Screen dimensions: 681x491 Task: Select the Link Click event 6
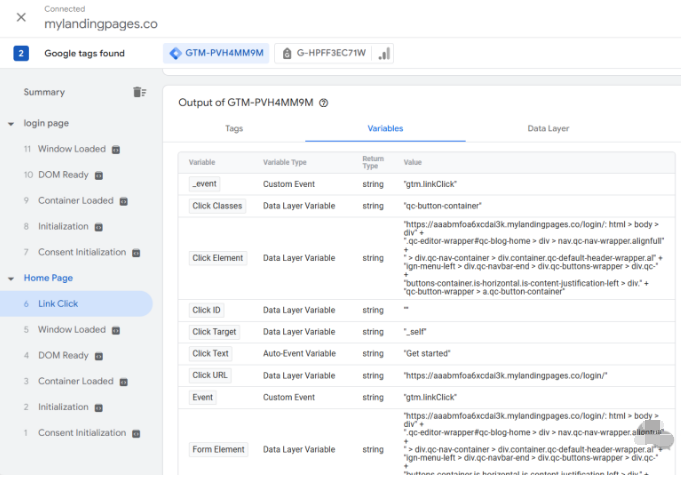pyautogui.click(x=58, y=304)
